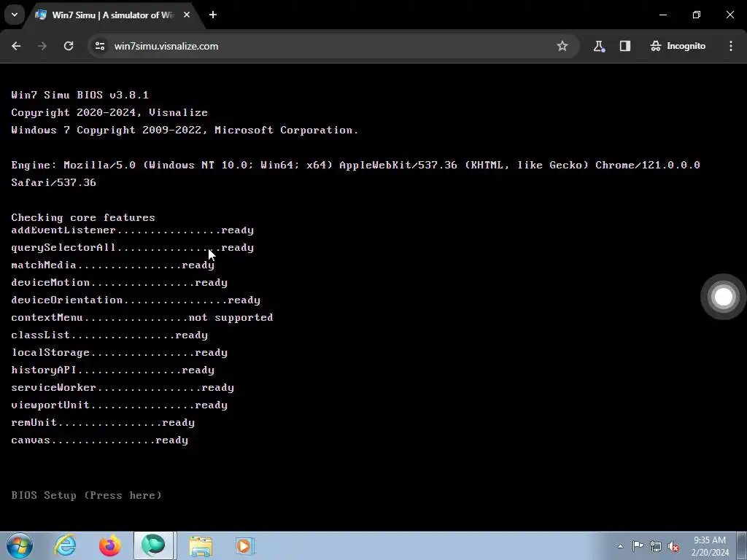Viewport: 747px width, 560px height.
Task: Open site information icon in address bar
Action: [99, 46]
